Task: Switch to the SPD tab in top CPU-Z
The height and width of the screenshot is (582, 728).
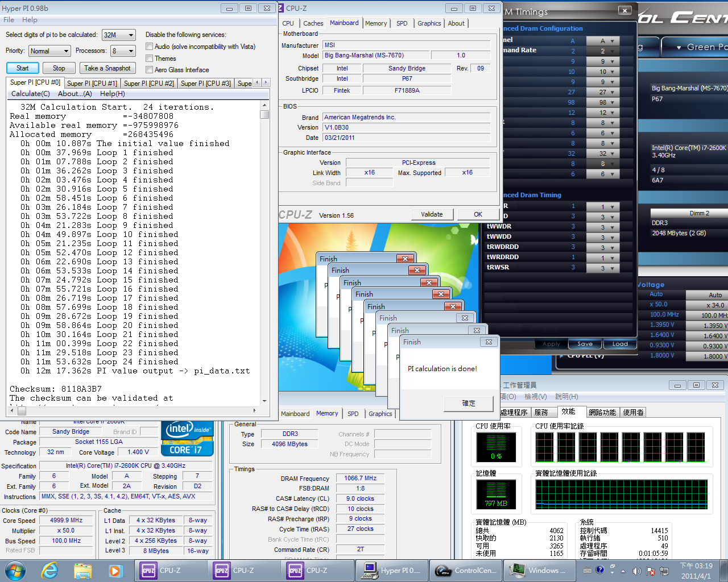Action: [x=402, y=23]
